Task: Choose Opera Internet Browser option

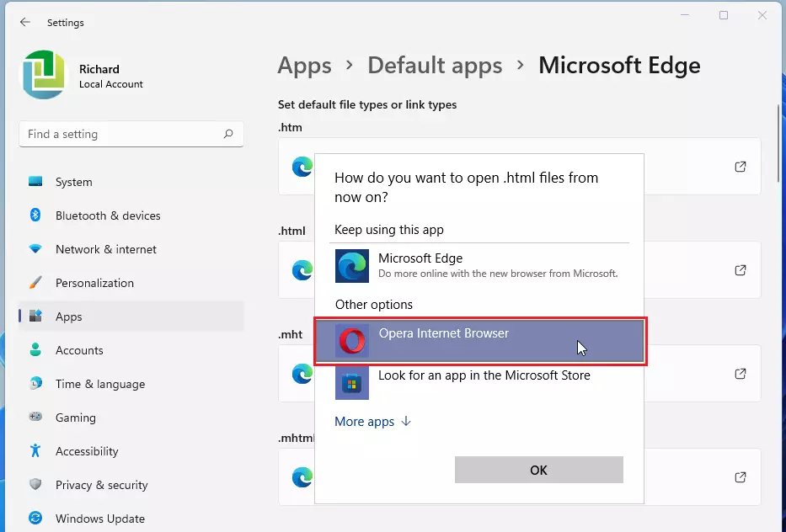Action: point(480,341)
